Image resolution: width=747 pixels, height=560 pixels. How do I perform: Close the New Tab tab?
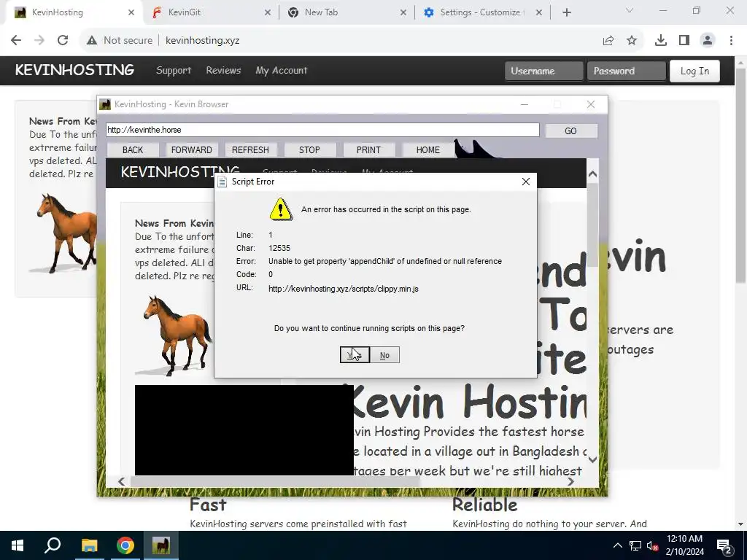(x=403, y=12)
